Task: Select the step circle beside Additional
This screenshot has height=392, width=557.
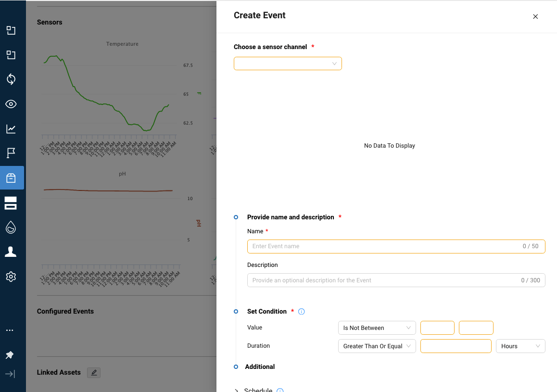Action: (x=235, y=367)
